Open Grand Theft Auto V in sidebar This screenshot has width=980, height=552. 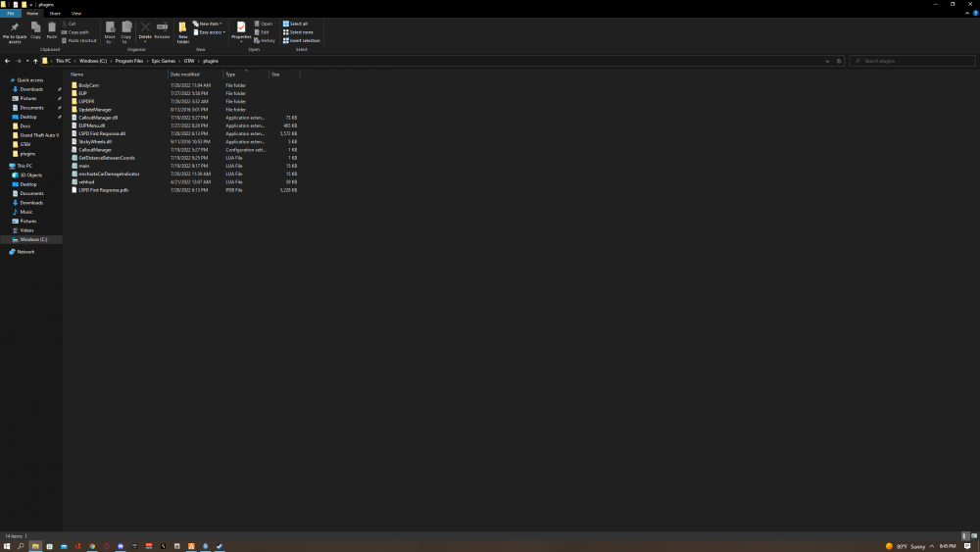coord(39,135)
